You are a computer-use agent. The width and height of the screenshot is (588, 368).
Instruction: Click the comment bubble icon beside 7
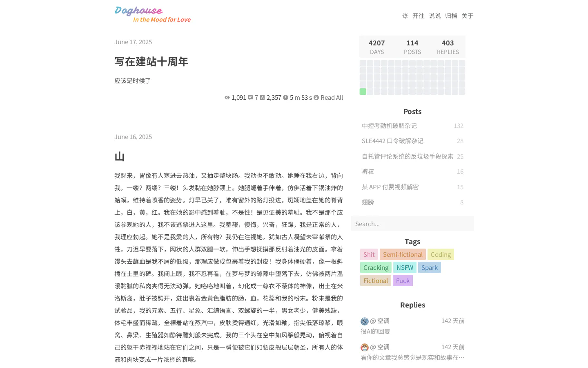[250, 98]
